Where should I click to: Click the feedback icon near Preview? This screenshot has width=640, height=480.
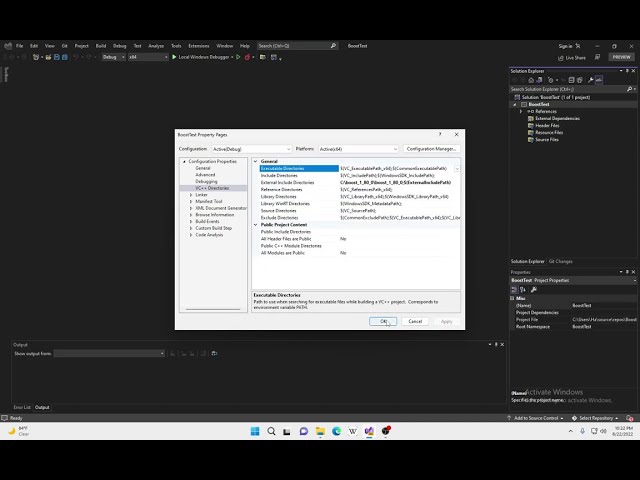pyautogui.click(x=597, y=57)
